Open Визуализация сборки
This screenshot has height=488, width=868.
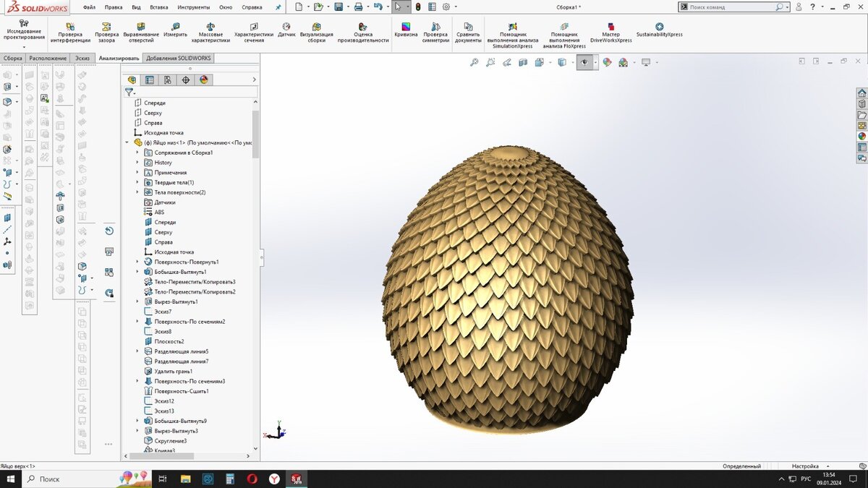click(317, 33)
